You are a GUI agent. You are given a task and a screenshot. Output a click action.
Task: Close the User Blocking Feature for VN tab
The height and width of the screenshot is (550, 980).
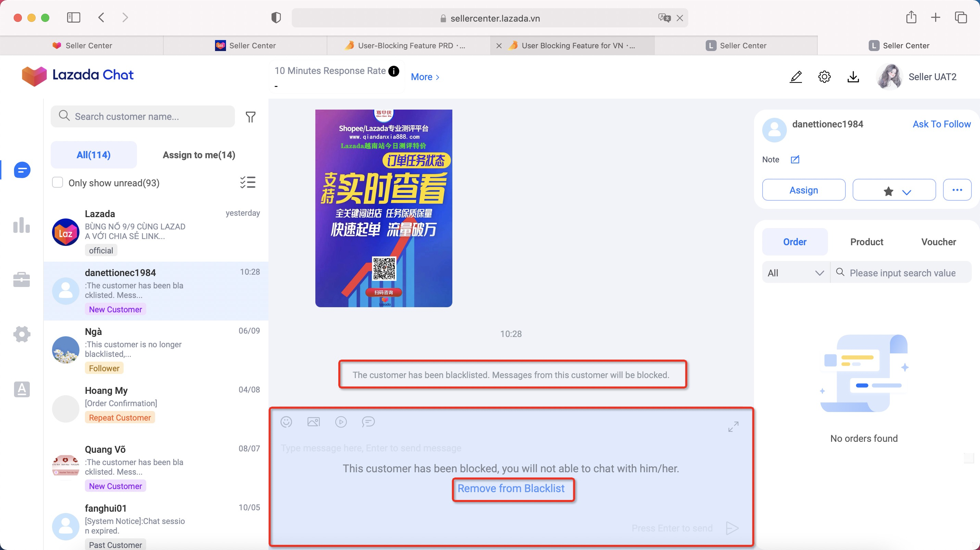(499, 46)
